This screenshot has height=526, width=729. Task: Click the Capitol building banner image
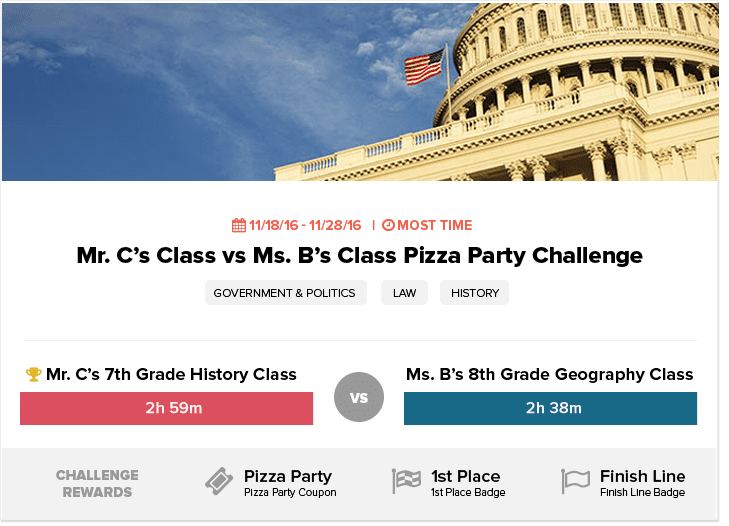pos(360,92)
